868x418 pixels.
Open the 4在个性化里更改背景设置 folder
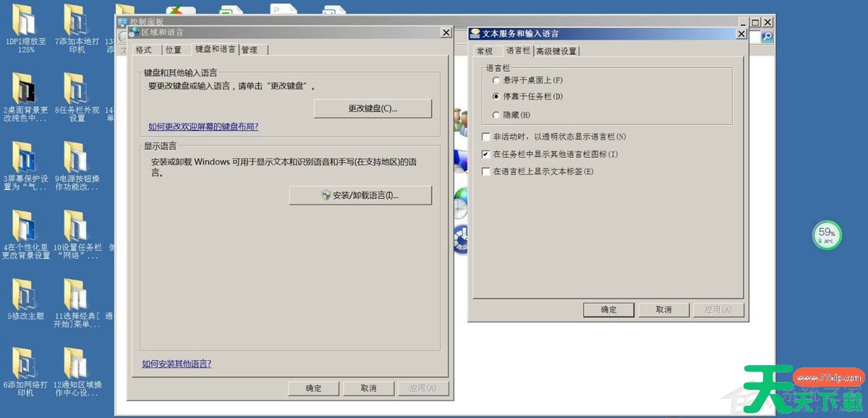tap(24, 235)
